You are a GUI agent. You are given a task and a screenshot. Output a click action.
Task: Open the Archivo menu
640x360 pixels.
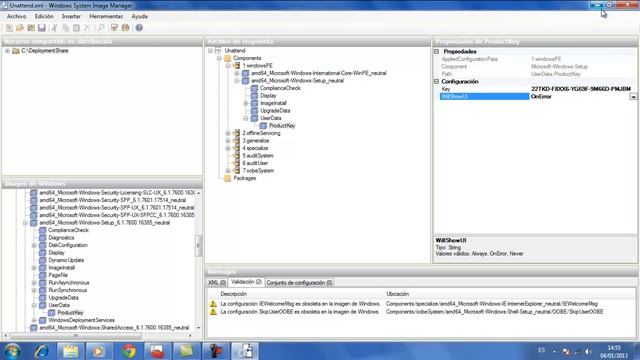pyautogui.click(x=16, y=16)
